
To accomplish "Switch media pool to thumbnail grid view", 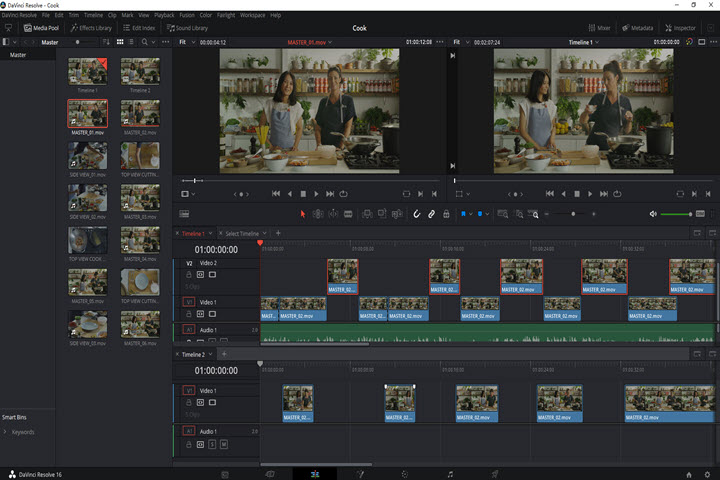I will click(120, 43).
